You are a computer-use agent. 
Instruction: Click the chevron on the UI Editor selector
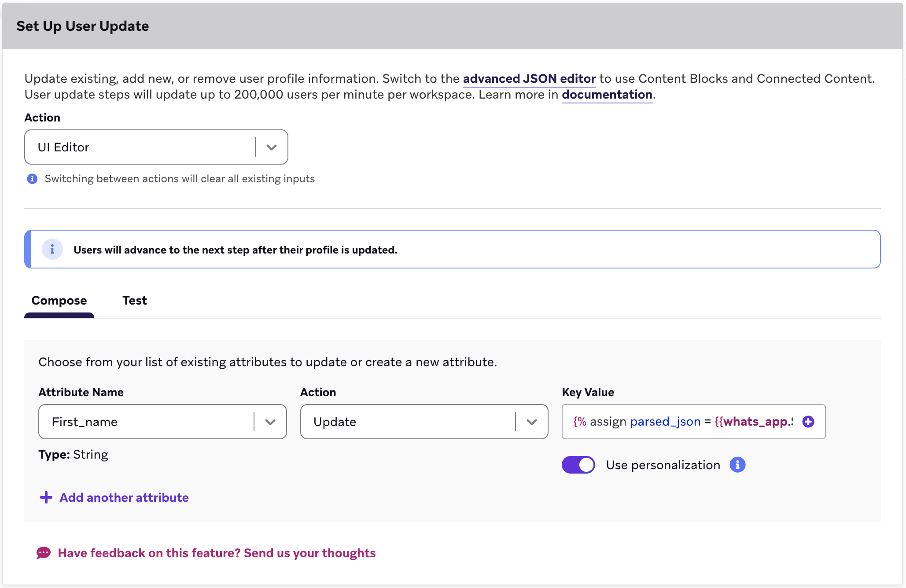click(x=271, y=147)
